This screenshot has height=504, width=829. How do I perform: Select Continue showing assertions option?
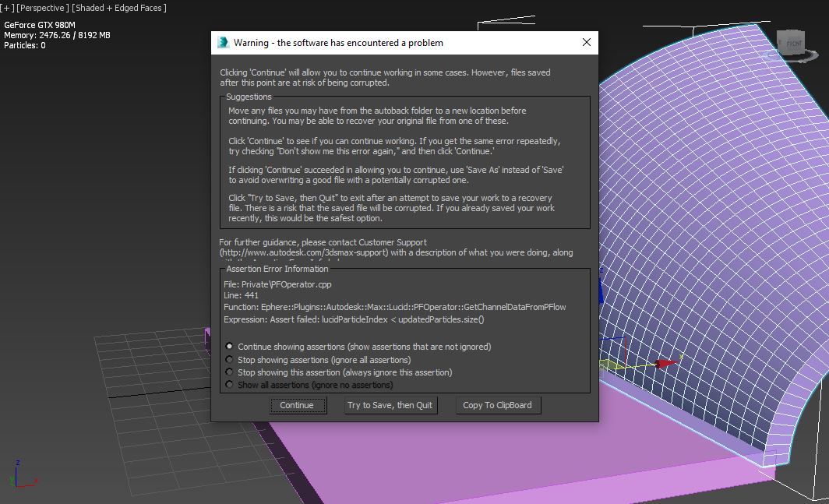pos(229,347)
